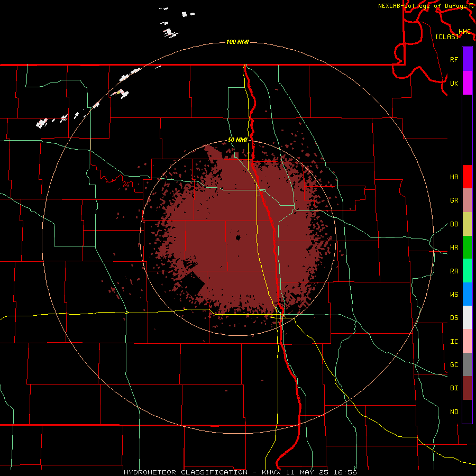Choose the yellow BD legend swatch
This screenshot has height=476, width=476.
pos(467,224)
